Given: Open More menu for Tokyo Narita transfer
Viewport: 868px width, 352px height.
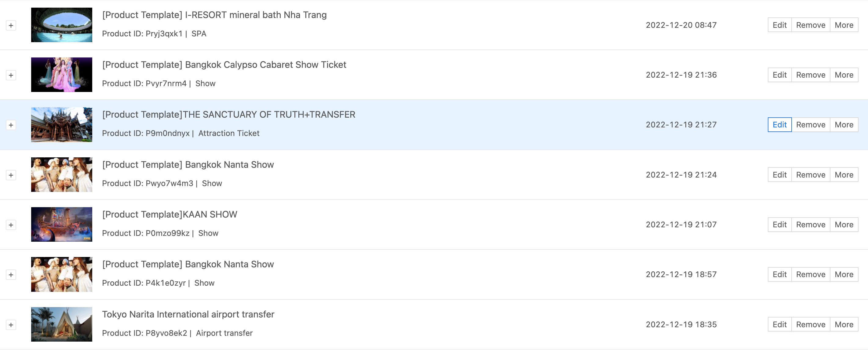Looking at the screenshot, I should (844, 324).
